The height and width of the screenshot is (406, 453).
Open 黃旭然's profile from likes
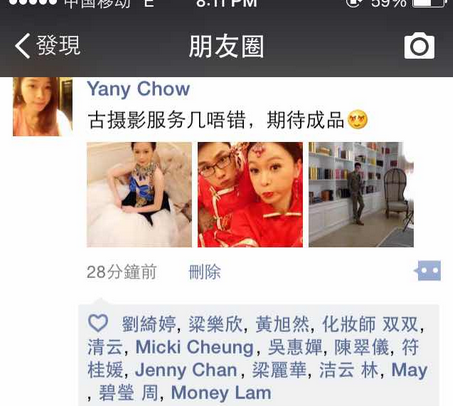point(282,324)
